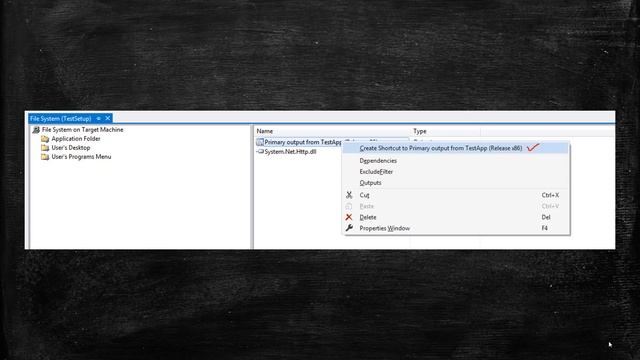
Task: Click the Application Folder folder icon
Action: 45,139
